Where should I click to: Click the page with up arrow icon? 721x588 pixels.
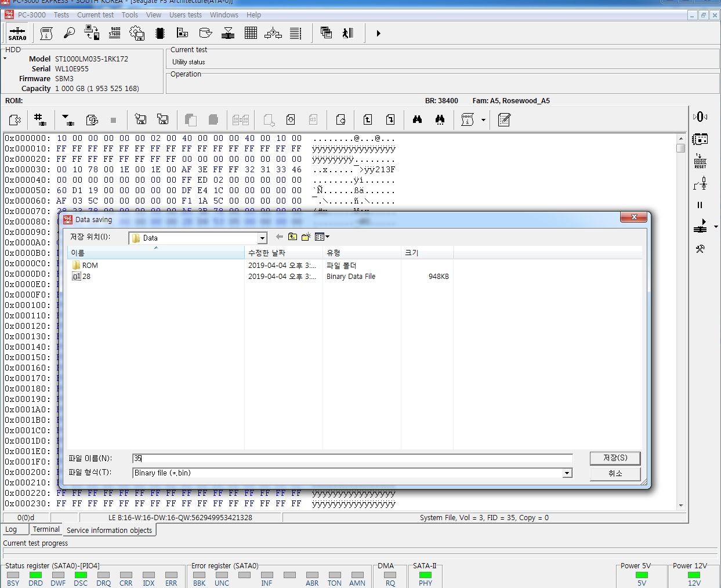click(x=368, y=119)
